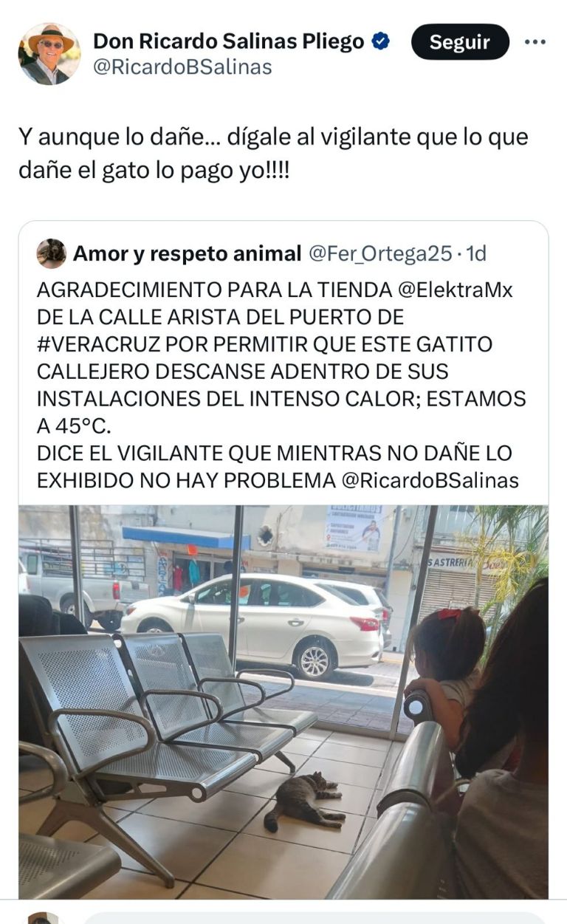Viewport: 567px width, 924px height.
Task: Open the Don Ricardo Salinas Pliego display name
Action: click(228, 42)
